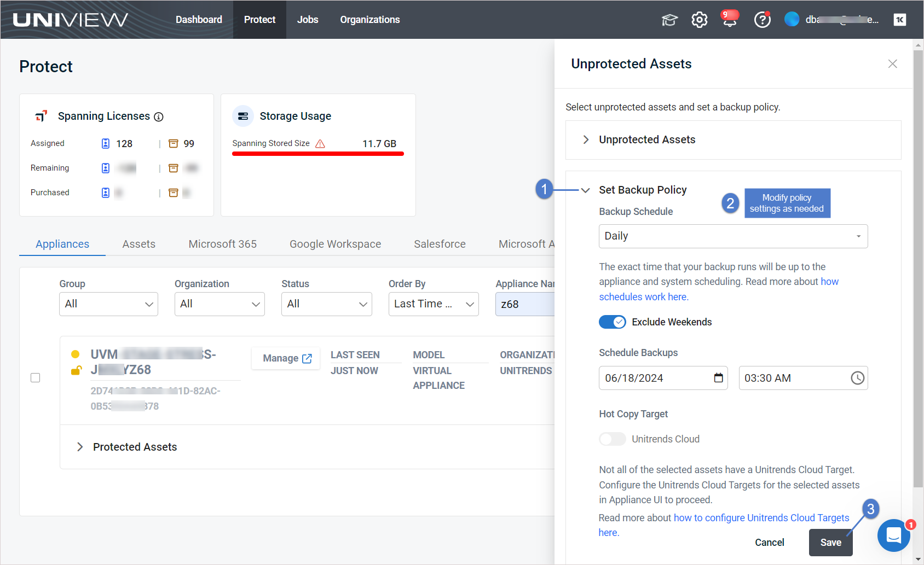Click the Uniview logo

tap(70, 20)
